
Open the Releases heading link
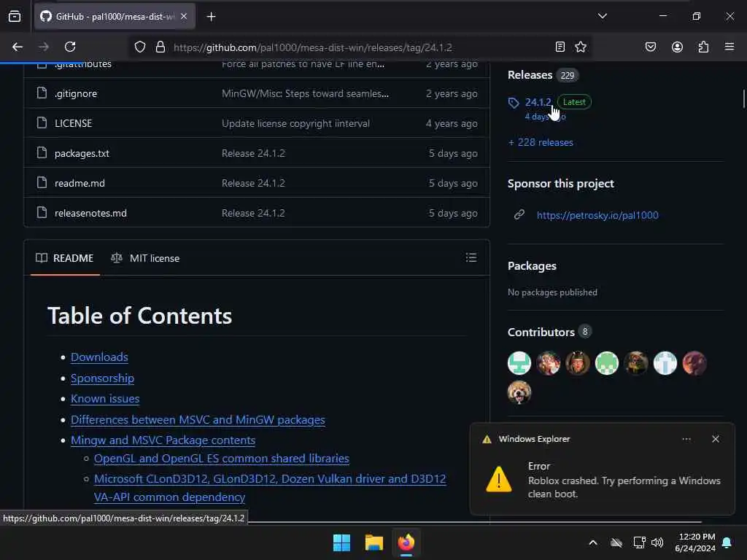point(530,75)
